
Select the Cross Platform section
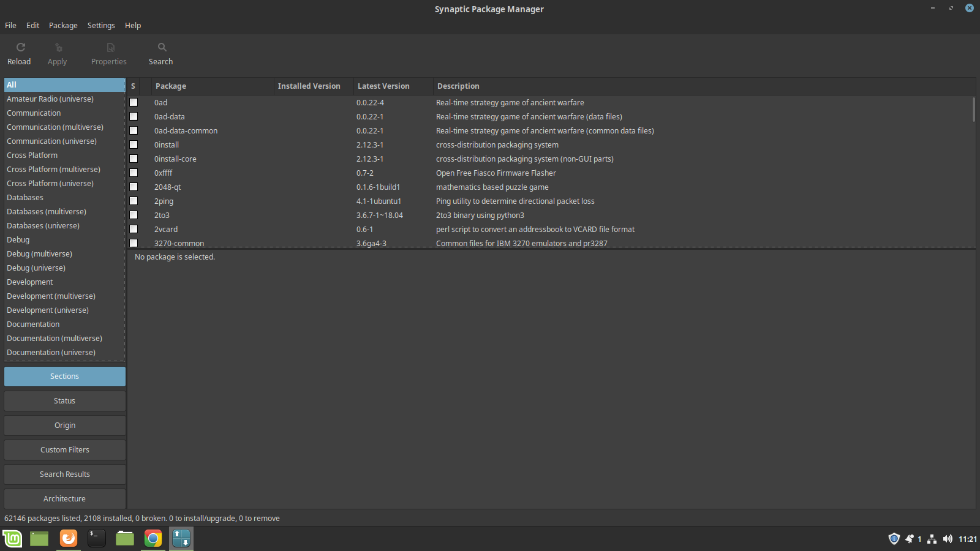[x=65, y=156]
